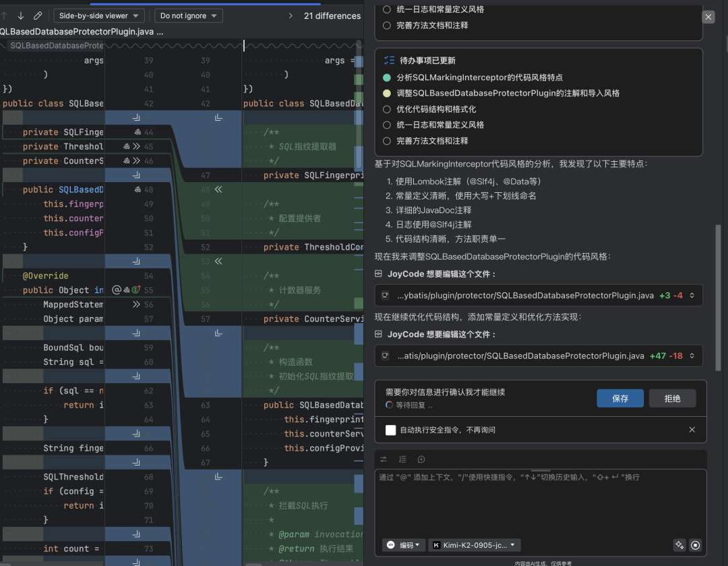728x566 pixels.
Task: Click 保存 to save the edit
Action: [620, 398]
